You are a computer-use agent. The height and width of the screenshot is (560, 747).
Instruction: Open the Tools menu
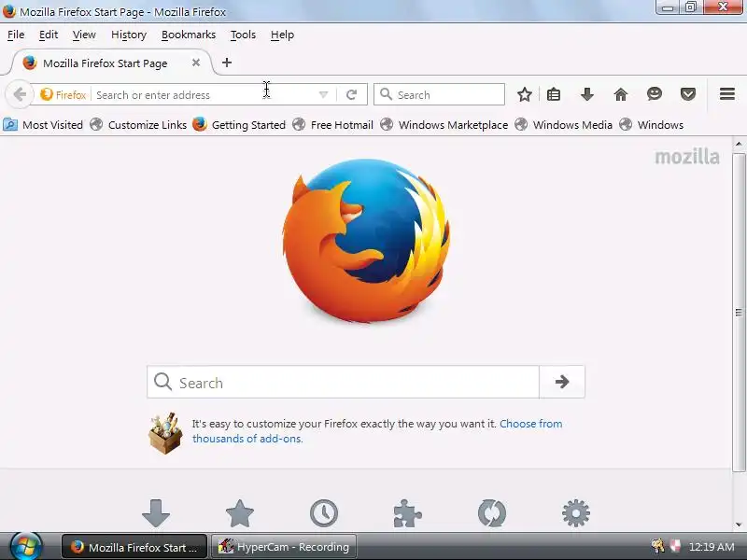(x=243, y=35)
